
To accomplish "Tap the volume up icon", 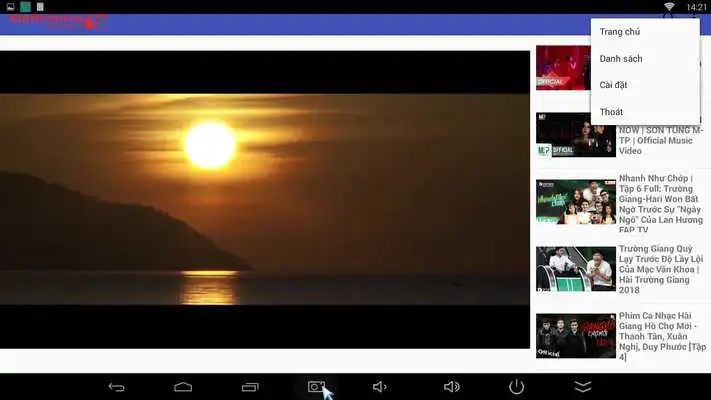I will coord(452,387).
